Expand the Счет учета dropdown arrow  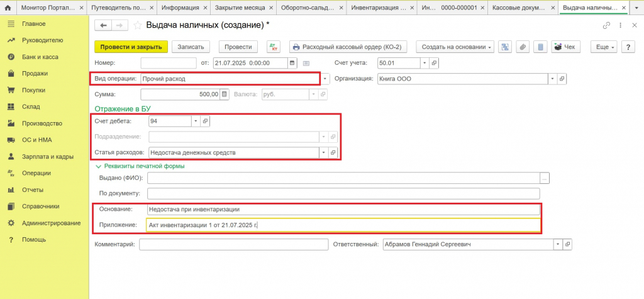click(425, 63)
